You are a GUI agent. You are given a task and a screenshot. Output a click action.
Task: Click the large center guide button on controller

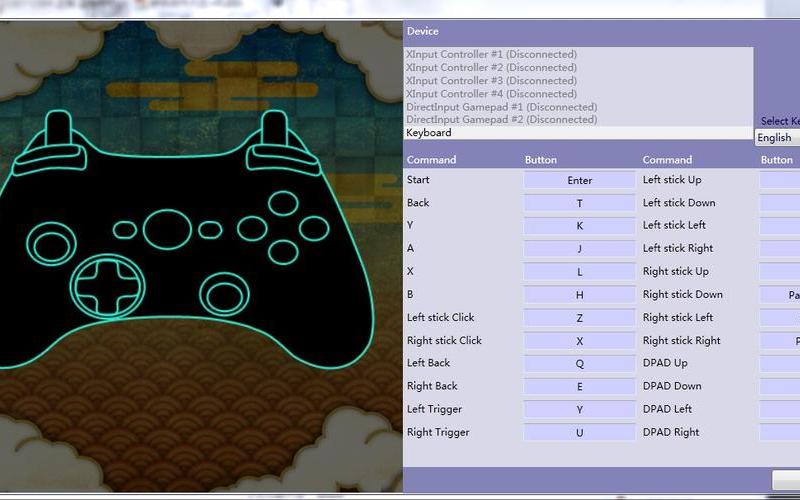(x=167, y=229)
